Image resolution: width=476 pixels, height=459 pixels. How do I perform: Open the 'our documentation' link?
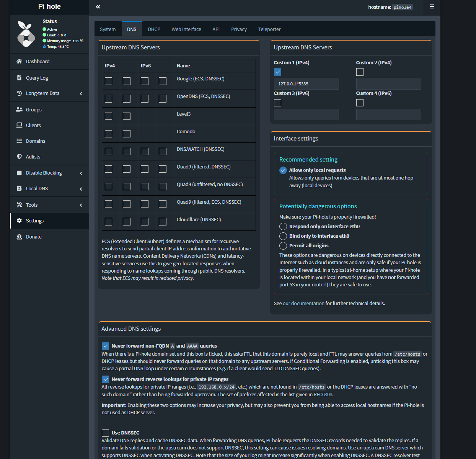[303, 303]
